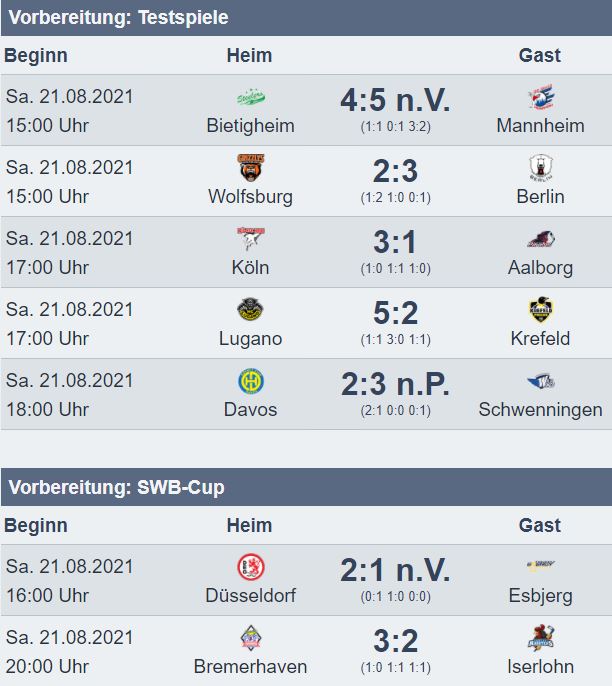Open the 4:5 n.V. match result

[x=395, y=100]
